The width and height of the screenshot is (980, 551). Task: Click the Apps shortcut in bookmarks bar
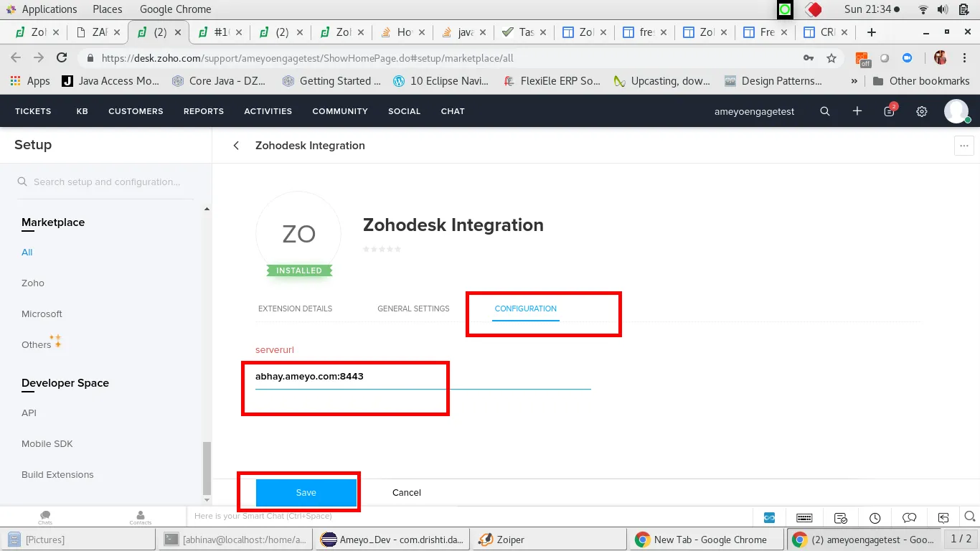pos(30,81)
